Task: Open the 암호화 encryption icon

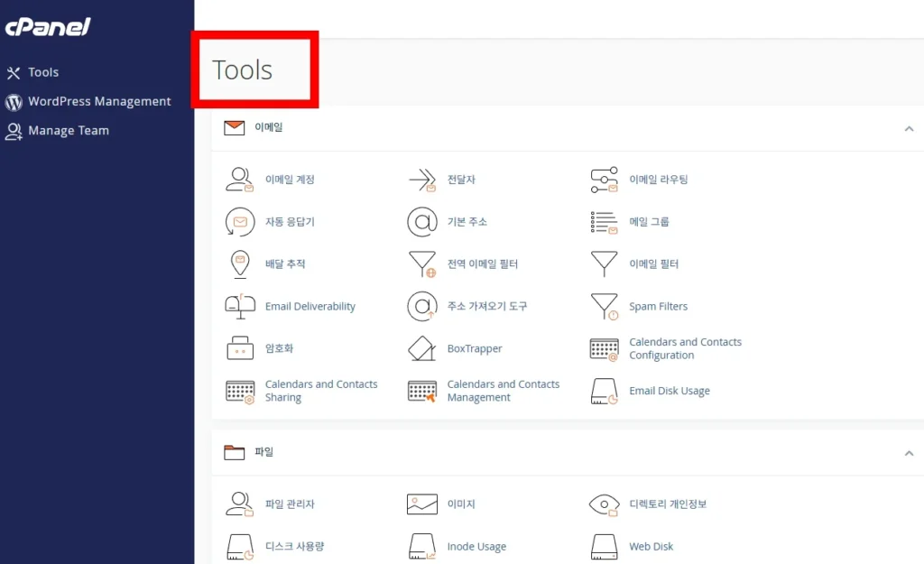Action: point(240,348)
